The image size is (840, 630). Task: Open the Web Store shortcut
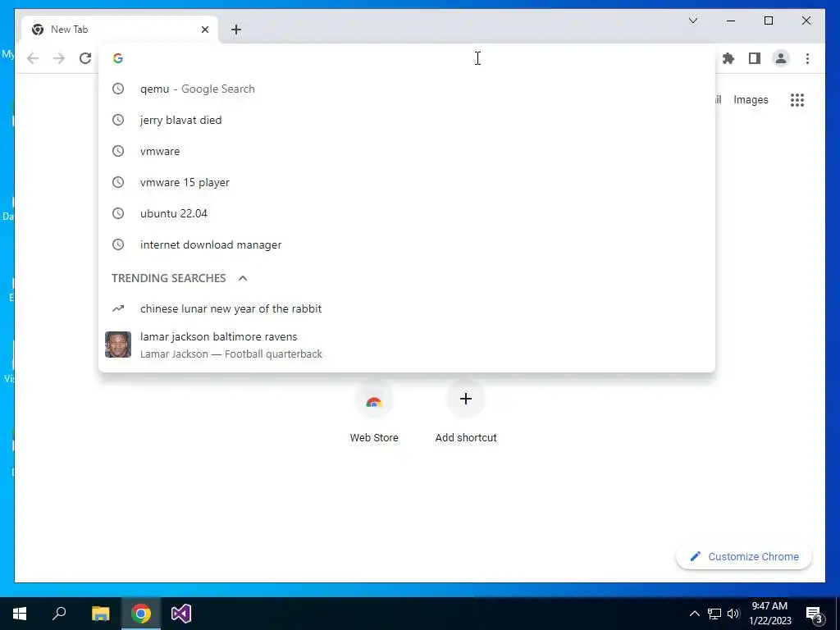pyautogui.click(x=374, y=413)
